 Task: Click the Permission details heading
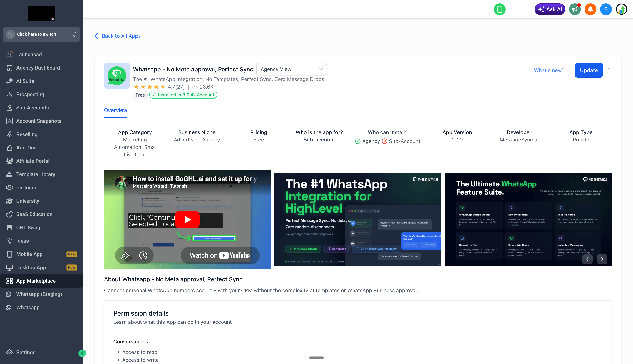[x=141, y=313]
